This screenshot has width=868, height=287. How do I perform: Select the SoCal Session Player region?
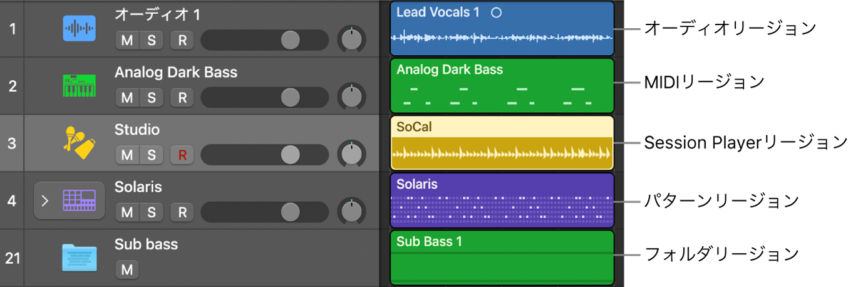[502, 143]
